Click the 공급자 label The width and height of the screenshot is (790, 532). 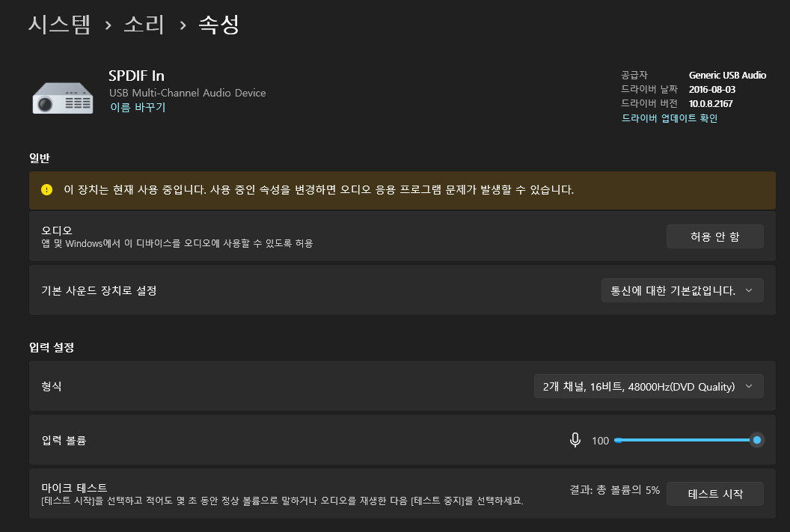tap(634, 75)
